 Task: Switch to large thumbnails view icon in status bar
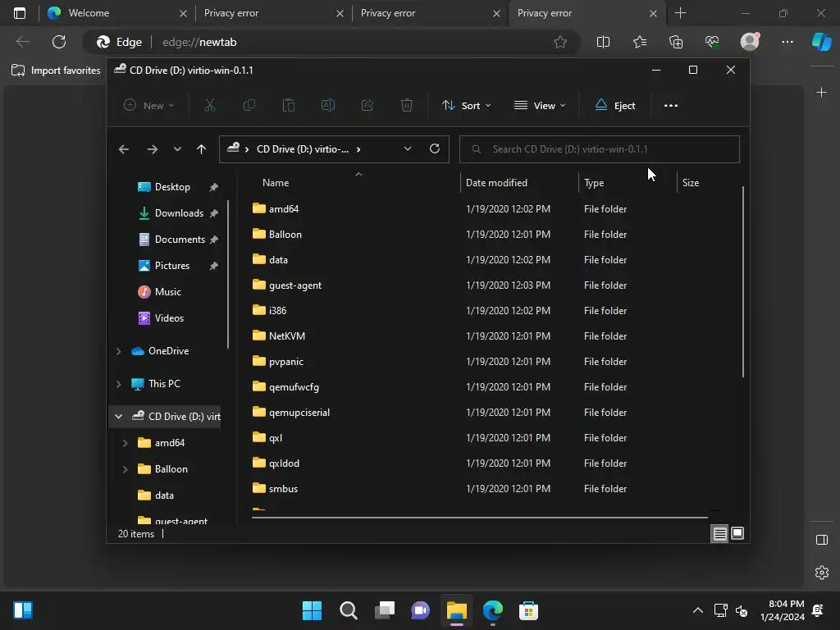pyautogui.click(x=737, y=533)
